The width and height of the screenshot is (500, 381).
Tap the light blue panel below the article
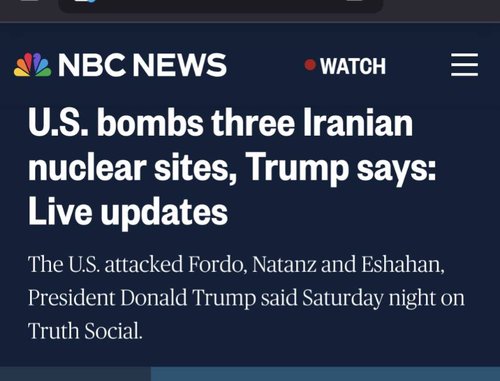(325, 374)
